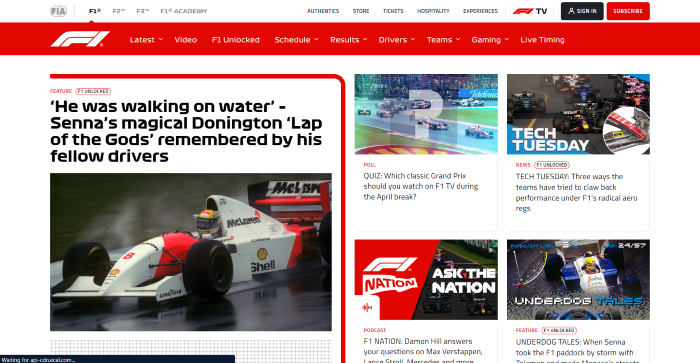Click the F1 Unlocked badge on Senna feature
Image resolution: width=700 pixels, height=363 pixels.
(x=93, y=91)
